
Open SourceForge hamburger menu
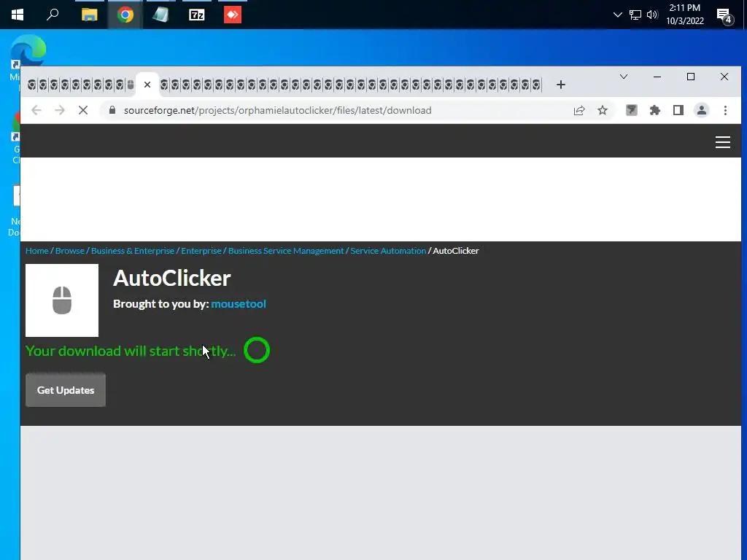pyautogui.click(x=723, y=142)
